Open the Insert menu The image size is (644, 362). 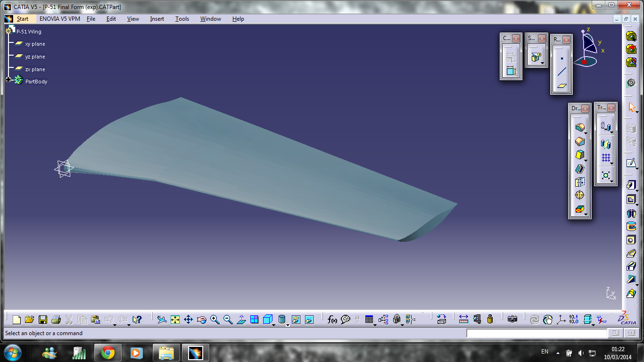pyautogui.click(x=157, y=19)
